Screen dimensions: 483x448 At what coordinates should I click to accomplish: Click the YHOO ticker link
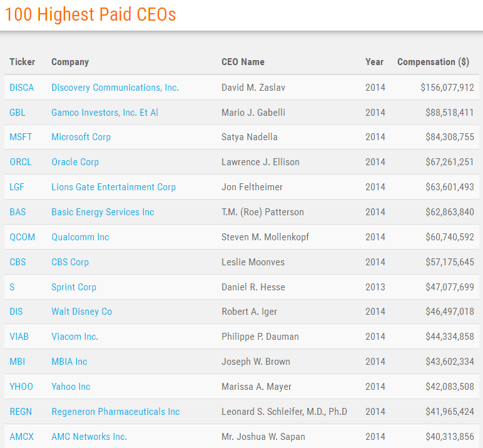(21, 387)
